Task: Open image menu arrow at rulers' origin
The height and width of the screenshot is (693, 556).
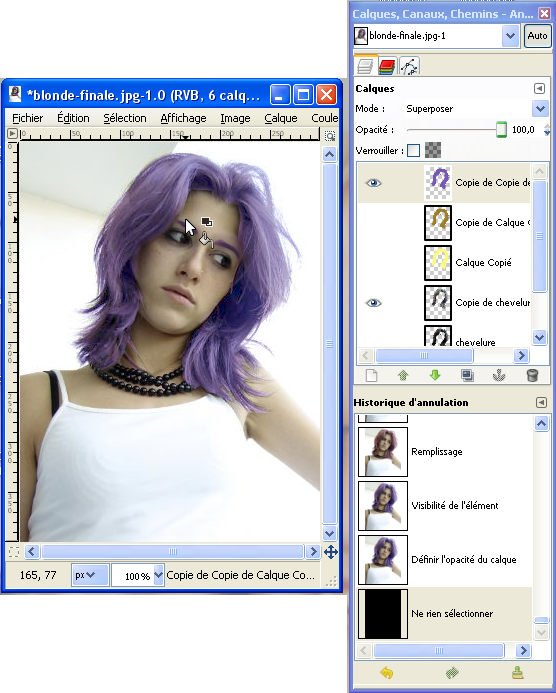Action: [x=12, y=133]
